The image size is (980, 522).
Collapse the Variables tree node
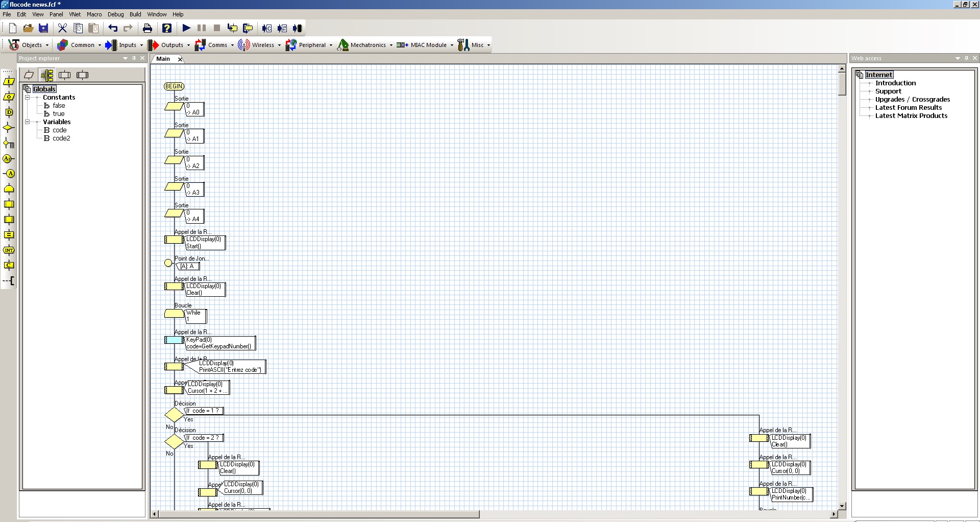point(28,122)
